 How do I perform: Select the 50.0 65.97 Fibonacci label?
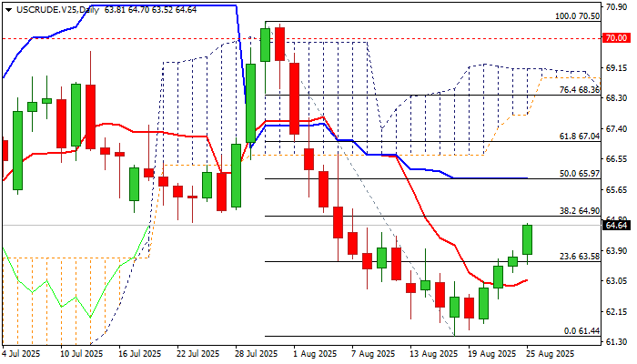[579, 173]
